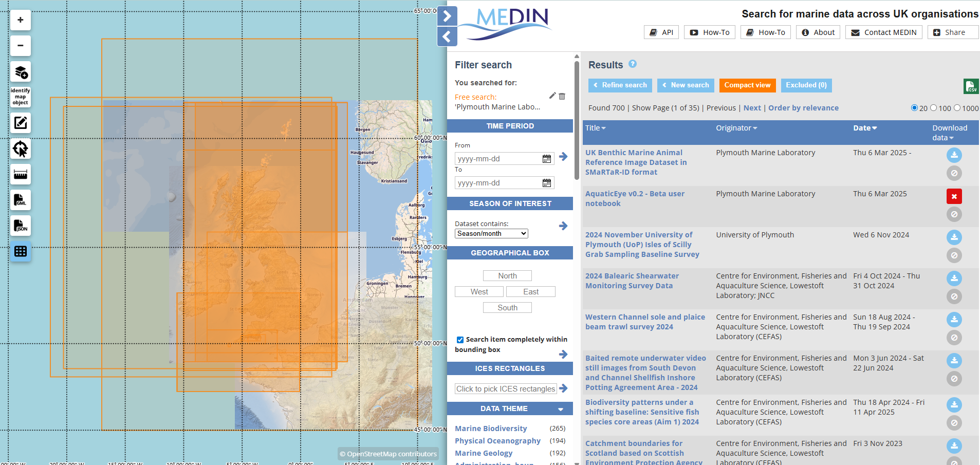Click the Refine search tab button
The width and height of the screenshot is (980, 465).
point(620,85)
